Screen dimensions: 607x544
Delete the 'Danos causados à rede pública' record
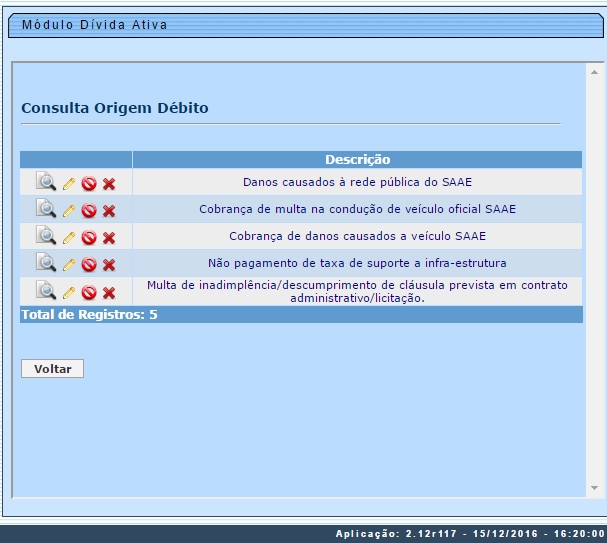(109, 184)
